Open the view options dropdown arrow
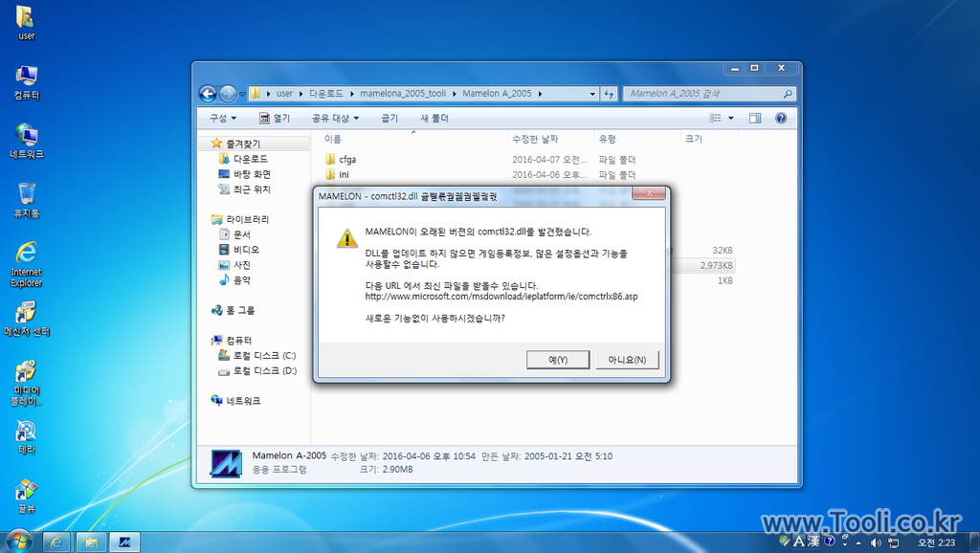The width and height of the screenshot is (980, 553). [x=730, y=118]
